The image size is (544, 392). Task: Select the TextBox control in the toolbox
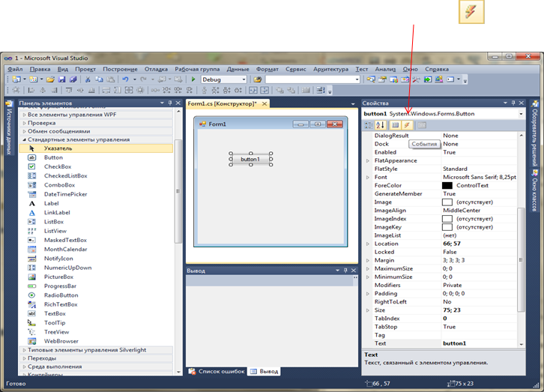coord(55,313)
